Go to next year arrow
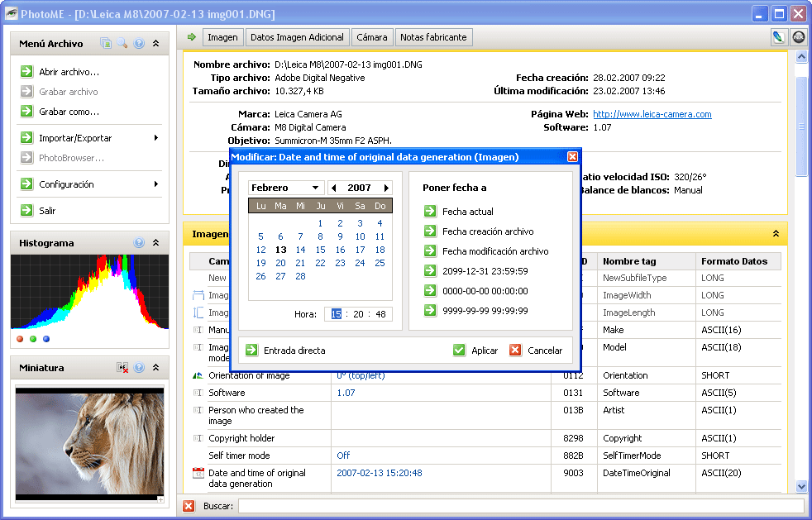812x520 pixels. pos(386,188)
